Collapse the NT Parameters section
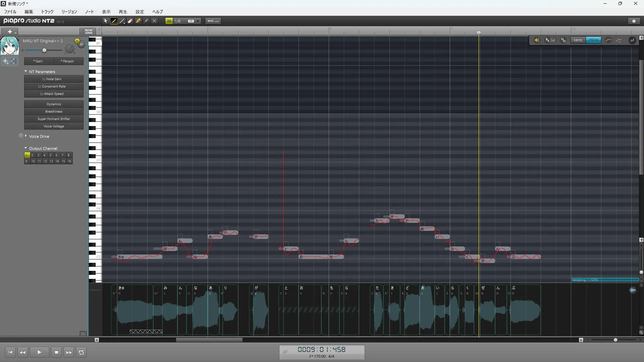644x362 pixels. (x=26, y=71)
